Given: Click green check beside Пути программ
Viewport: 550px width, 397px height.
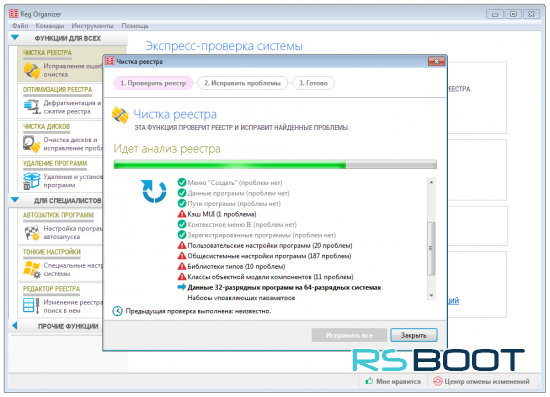Looking at the screenshot, I should coord(182,203).
